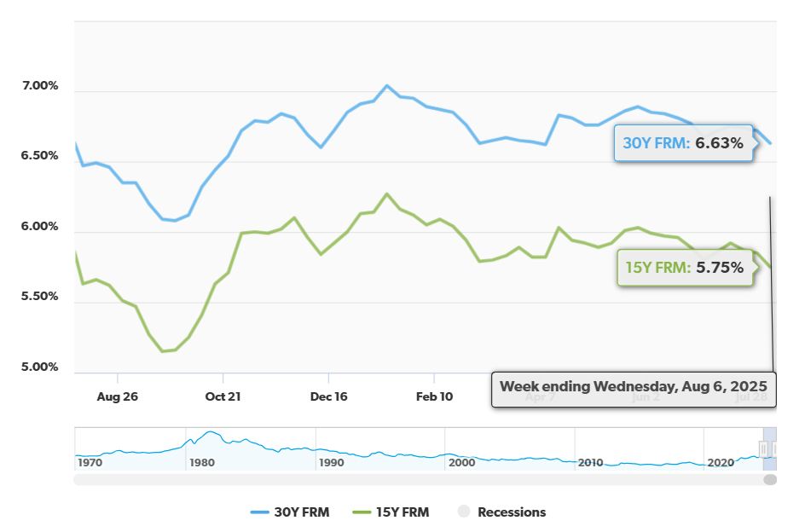Viewport: 805px width, 532px height.
Task: Click the blue 30Y FRM legend line icon
Action: (x=260, y=512)
